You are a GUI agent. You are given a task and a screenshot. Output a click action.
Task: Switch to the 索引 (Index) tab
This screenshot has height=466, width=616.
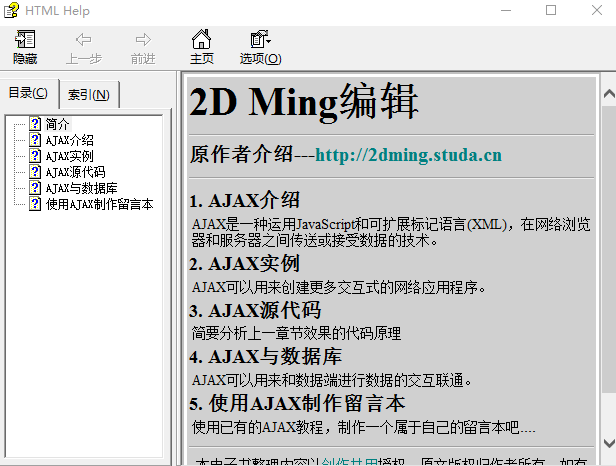coord(89,95)
